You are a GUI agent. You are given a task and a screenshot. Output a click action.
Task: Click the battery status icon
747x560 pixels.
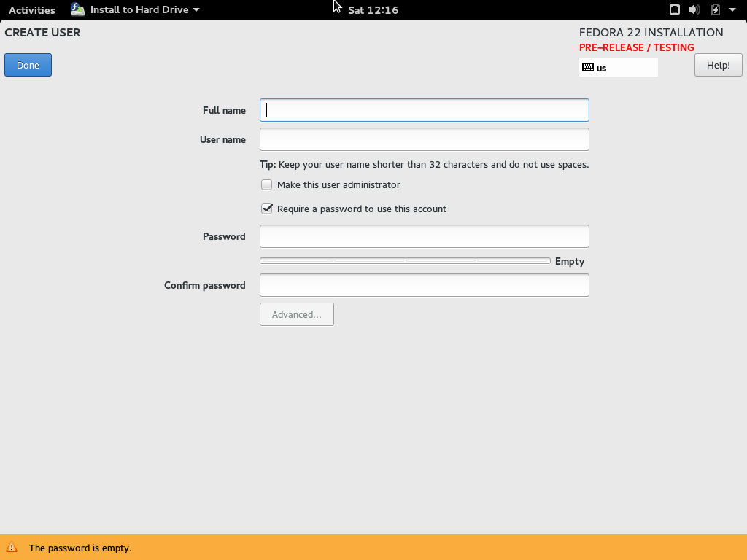click(715, 9)
